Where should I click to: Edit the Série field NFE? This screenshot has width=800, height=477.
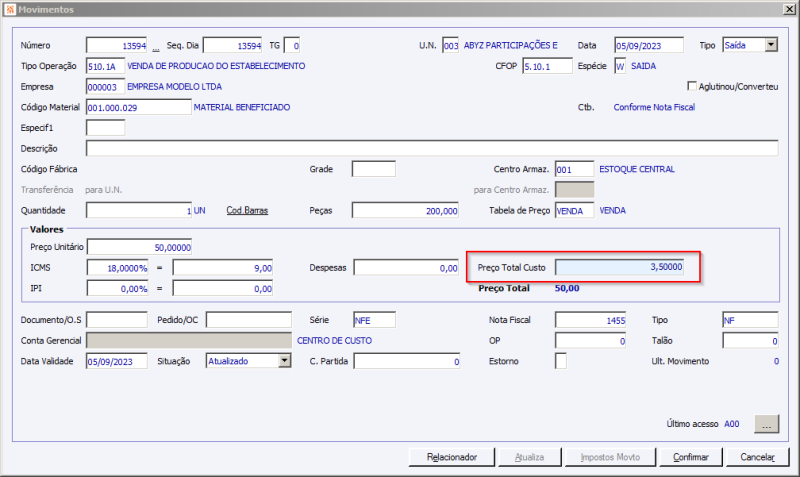(374, 320)
